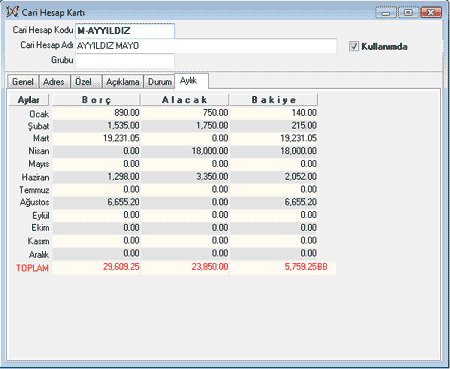Select Ocak Alacak value 750.00

[215, 113]
